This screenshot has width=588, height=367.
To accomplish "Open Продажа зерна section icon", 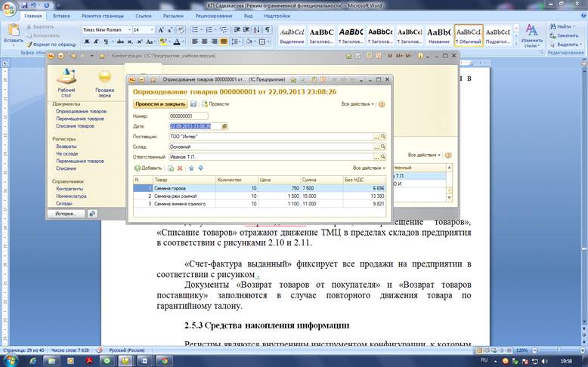I will point(104,76).
